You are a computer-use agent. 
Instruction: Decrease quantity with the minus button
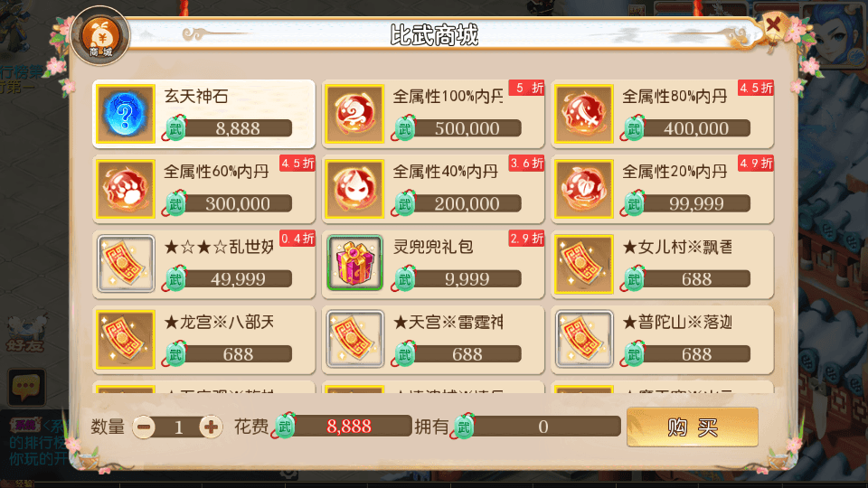click(x=144, y=427)
